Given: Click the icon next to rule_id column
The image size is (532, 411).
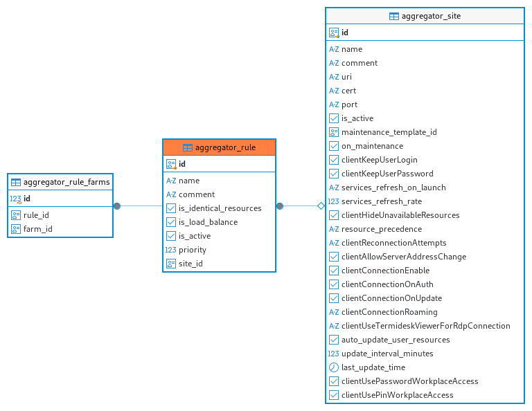Looking at the screenshot, I should (x=16, y=215).
